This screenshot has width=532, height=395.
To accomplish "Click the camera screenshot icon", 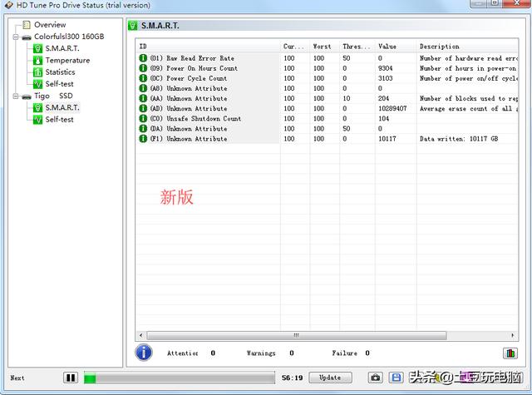I will pyautogui.click(x=375, y=378).
